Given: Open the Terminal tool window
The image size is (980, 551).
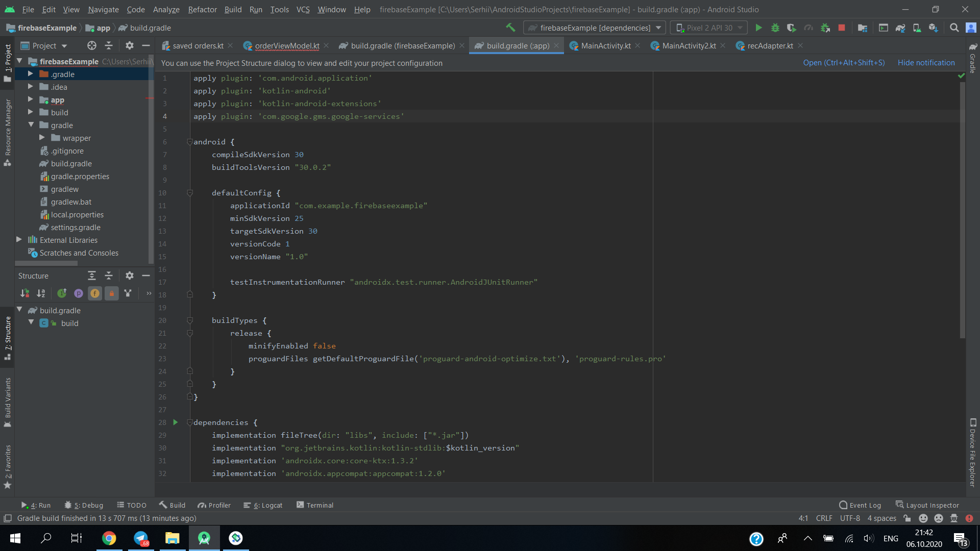Looking at the screenshot, I should pos(315,505).
